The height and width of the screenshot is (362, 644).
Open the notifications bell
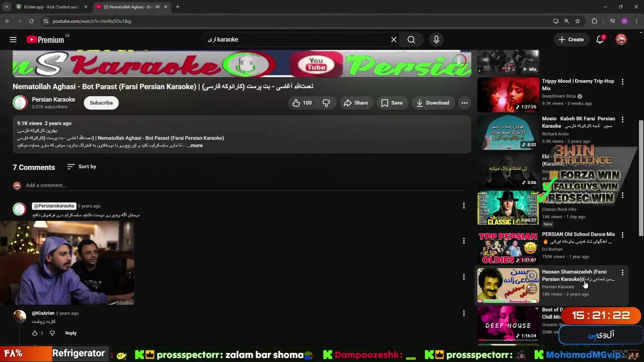point(600,39)
